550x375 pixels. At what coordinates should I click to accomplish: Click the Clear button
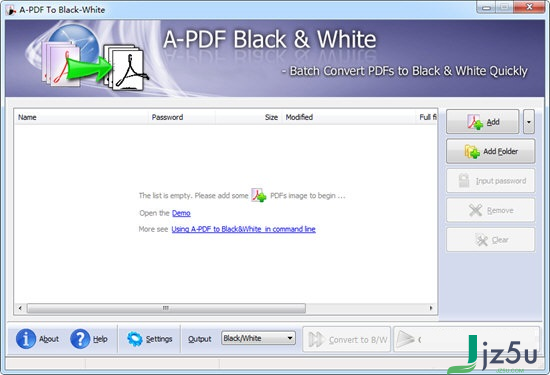490,240
